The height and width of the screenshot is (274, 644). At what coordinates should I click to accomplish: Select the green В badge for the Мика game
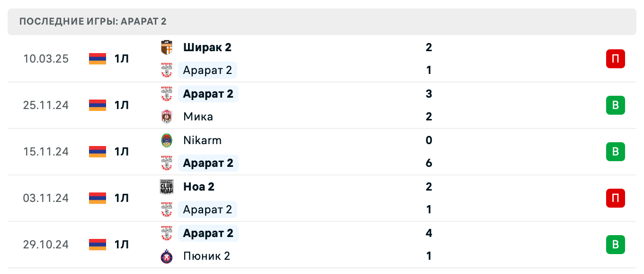click(616, 105)
